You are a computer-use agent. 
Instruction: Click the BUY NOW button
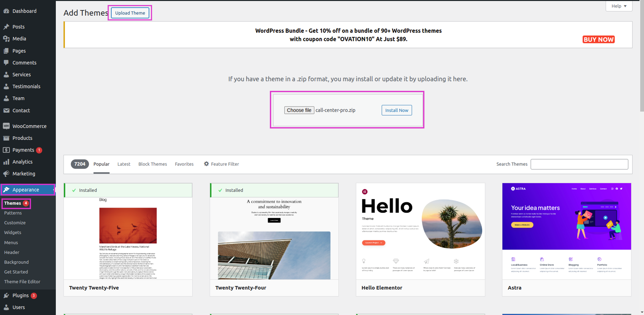(599, 39)
